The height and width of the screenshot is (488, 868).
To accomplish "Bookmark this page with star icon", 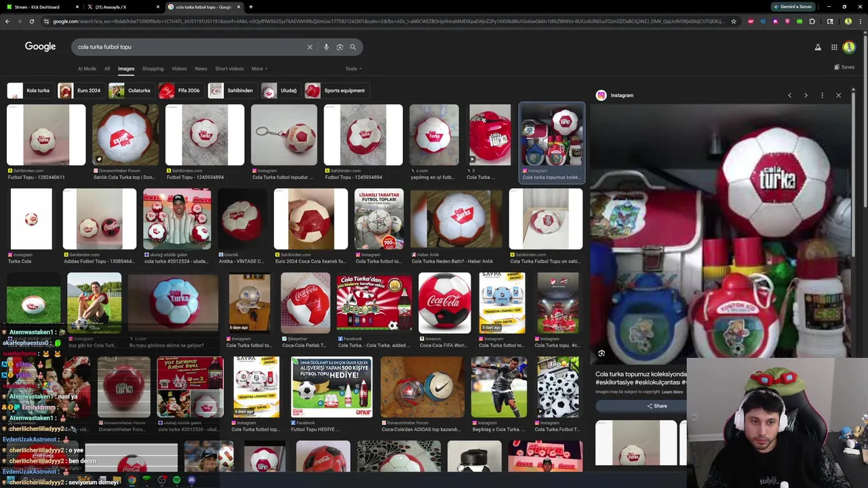I will pyautogui.click(x=733, y=22).
